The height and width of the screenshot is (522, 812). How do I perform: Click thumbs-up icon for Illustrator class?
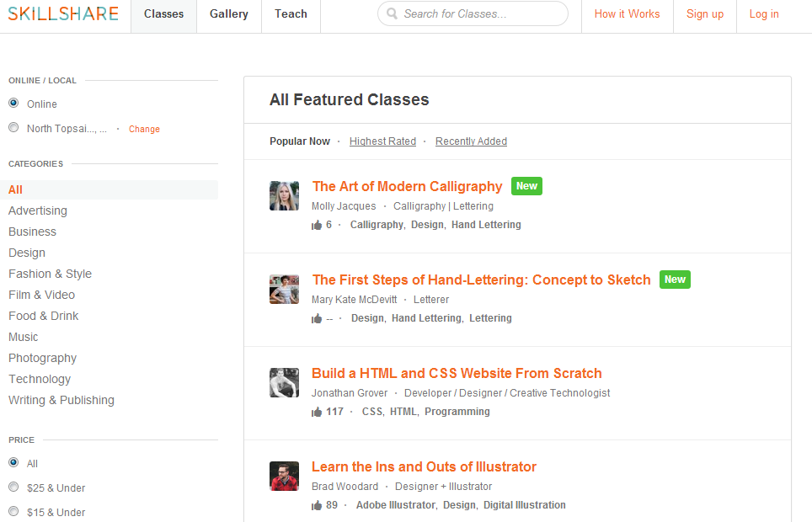click(317, 505)
